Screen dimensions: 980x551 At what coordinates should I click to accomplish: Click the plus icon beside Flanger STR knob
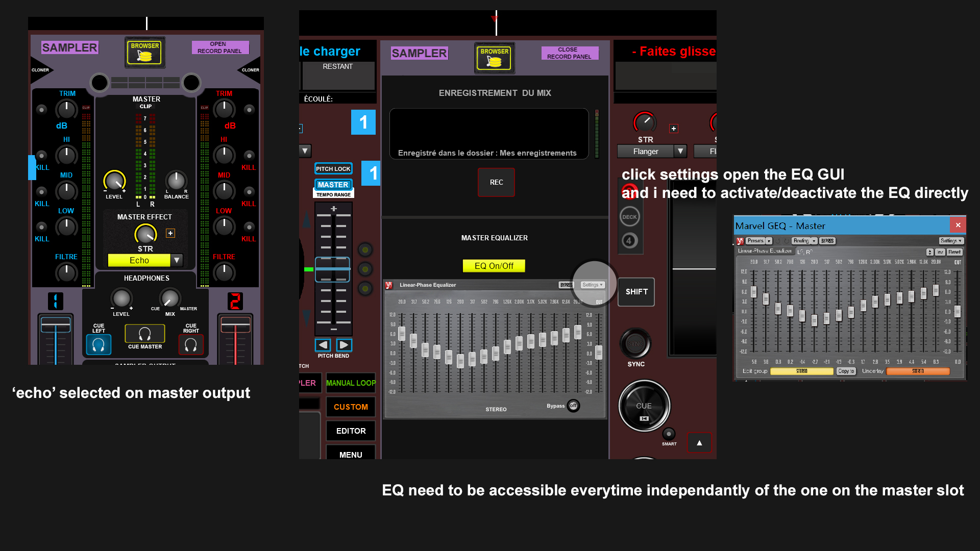click(x=674, y=129)
